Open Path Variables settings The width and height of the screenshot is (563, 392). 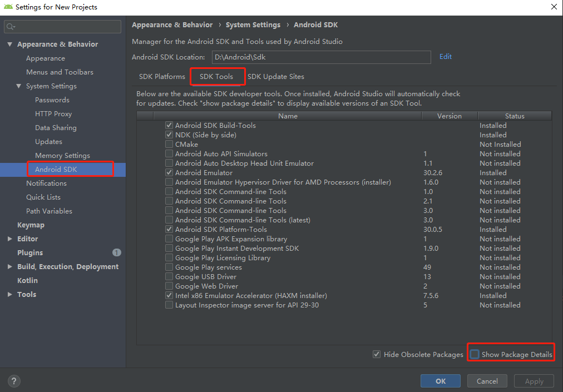point(49,211)
